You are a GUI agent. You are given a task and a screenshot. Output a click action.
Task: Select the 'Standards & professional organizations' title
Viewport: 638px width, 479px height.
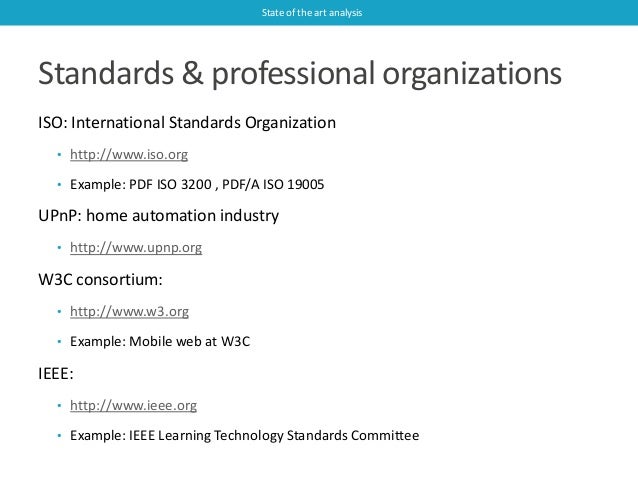click(300, 74)
